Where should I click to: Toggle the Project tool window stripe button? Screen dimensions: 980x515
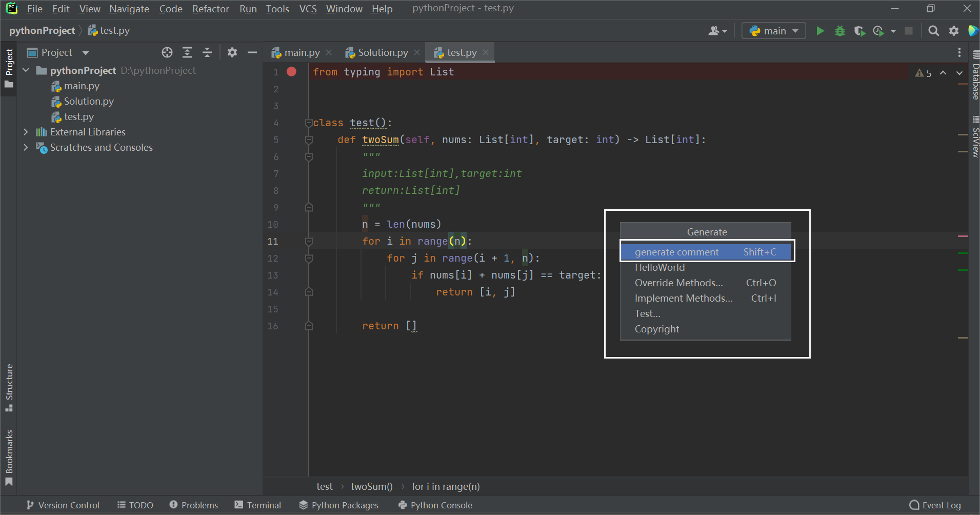pyautogui.click(x=9, y=68)
